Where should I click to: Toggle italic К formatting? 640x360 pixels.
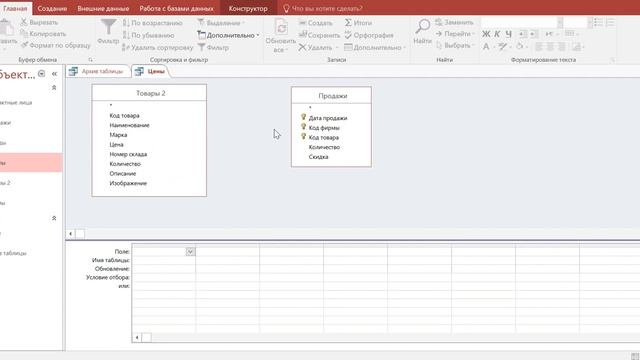497,34
